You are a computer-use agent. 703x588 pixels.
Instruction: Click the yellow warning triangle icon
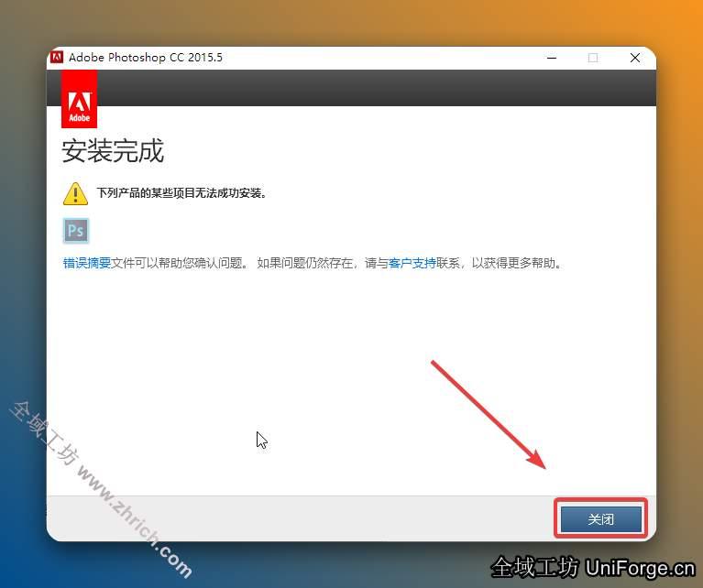tap(75, 193)
